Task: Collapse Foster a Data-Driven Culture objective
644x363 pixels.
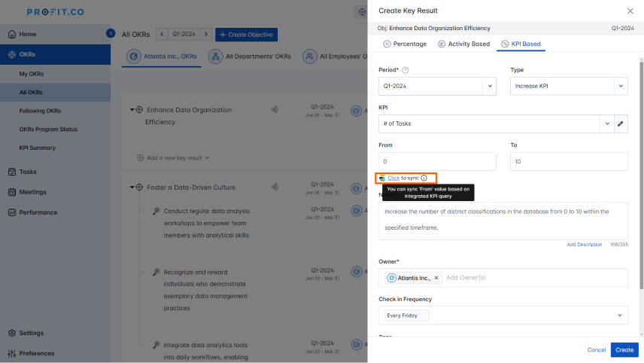Action: coord(132,188)
